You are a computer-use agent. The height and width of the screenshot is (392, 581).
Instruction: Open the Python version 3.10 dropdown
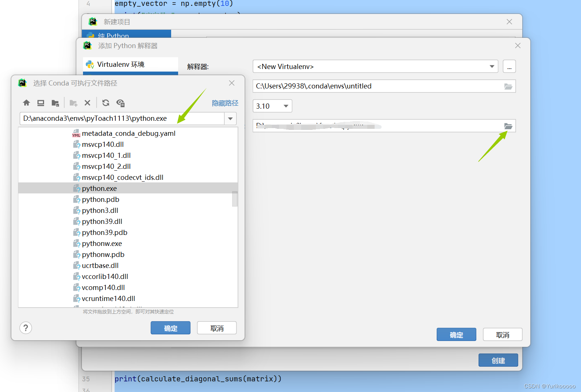pos(273,106)
